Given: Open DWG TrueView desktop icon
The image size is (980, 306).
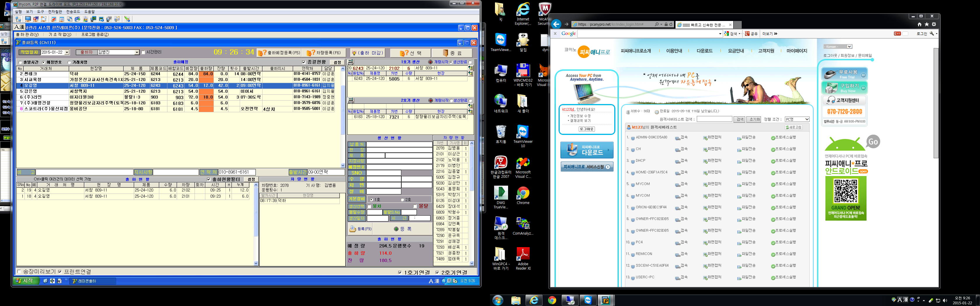Looking at the screenshot, I should 500,198.
